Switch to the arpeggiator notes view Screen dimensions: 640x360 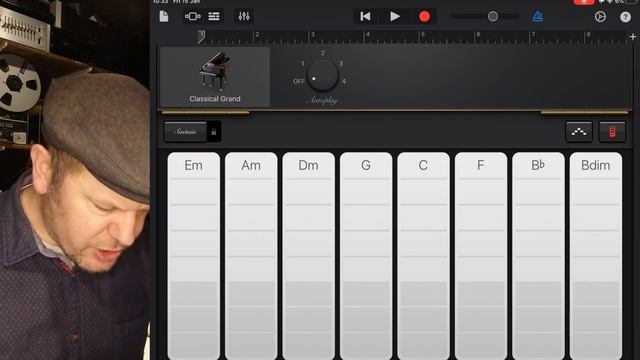point(579,132)
